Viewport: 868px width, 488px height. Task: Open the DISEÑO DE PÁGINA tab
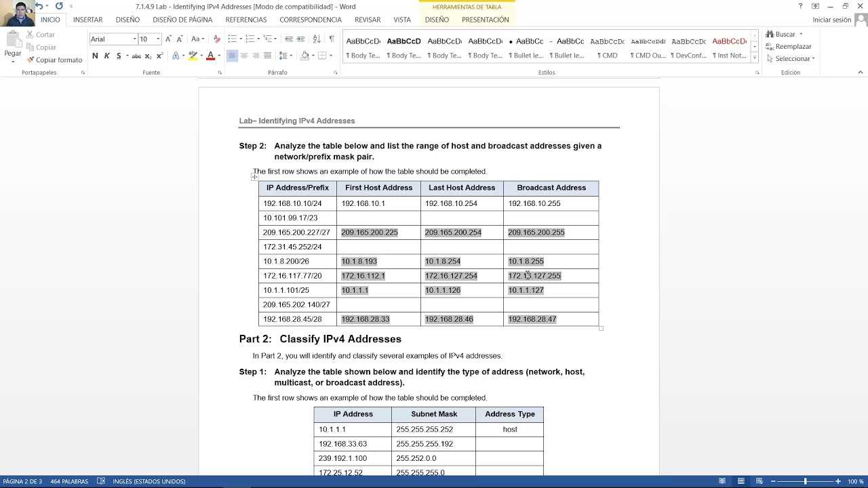pyautogui.click(x=182, y=20)
